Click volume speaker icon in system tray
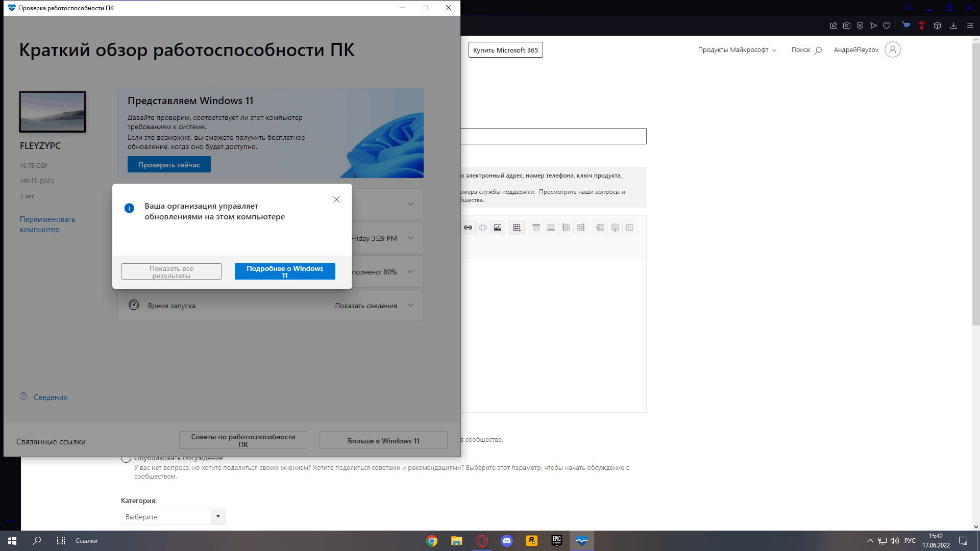This screenshot has width=980, height=551. [x=894, y=541]
